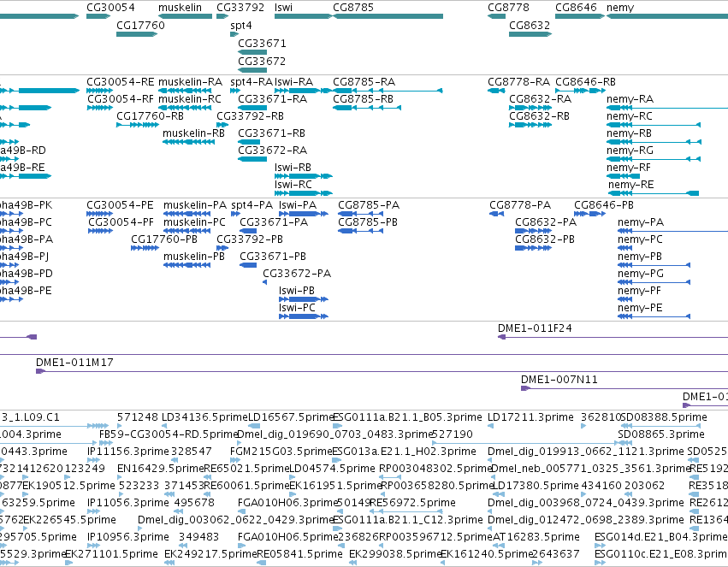This screenshot has height=567, width=728.
Task: Click protein CG8646-PB
Action: (604, 205)
